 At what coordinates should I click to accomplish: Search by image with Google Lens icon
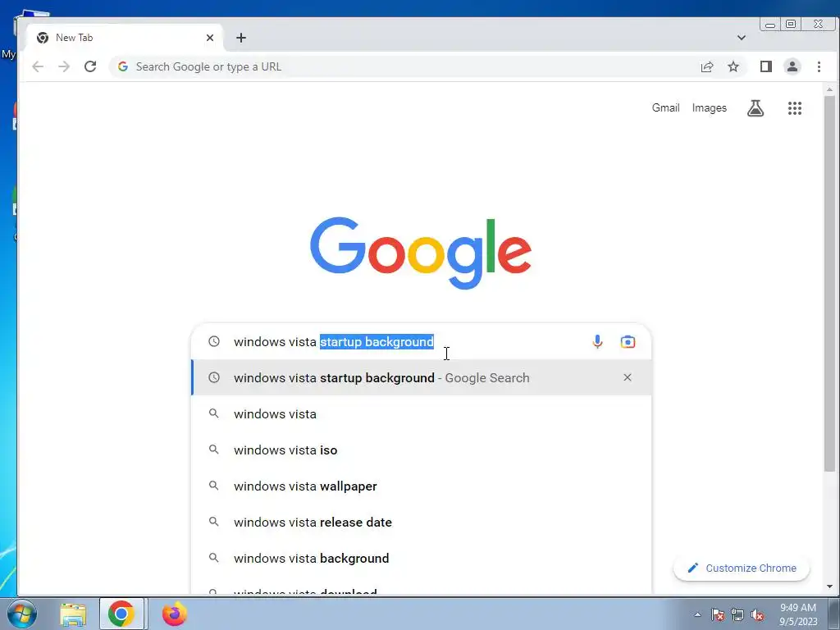[628, 342]
